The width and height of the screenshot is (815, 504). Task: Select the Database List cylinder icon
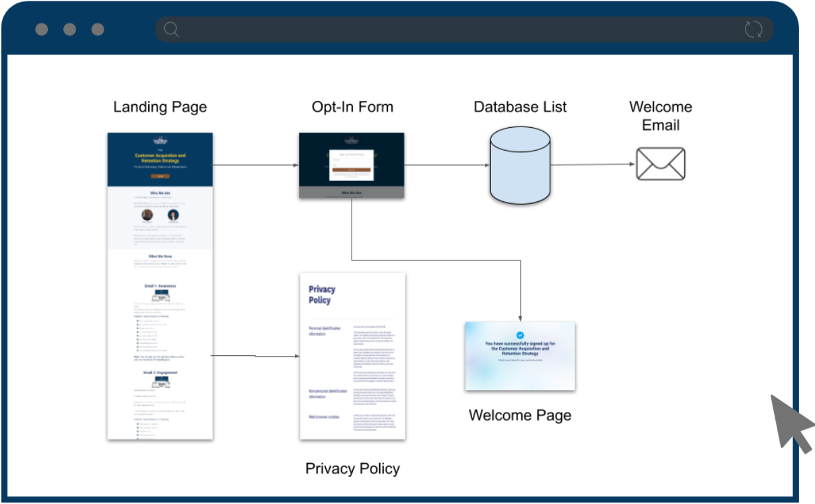click(x=520, y=166)
